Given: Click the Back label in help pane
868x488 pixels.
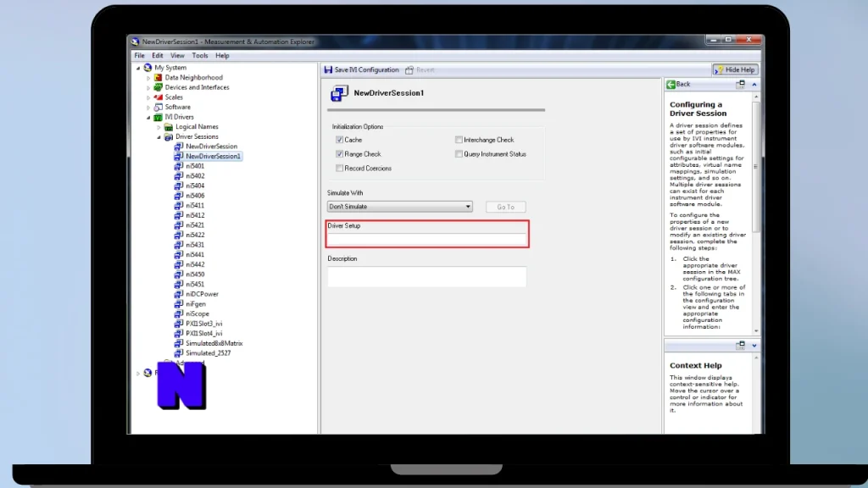Looking at the screenshot, I should pyautogui.click(x=683, y=84).
